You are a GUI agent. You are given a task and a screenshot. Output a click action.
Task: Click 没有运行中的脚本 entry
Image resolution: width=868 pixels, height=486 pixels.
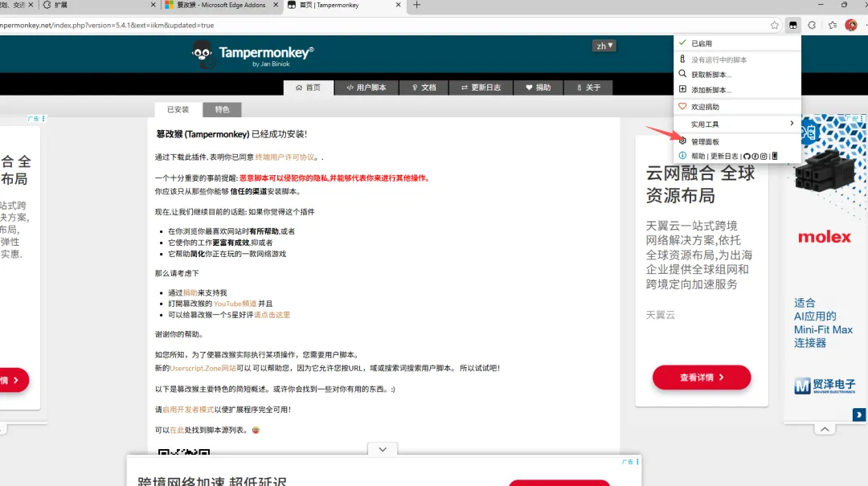coord(737,59)
